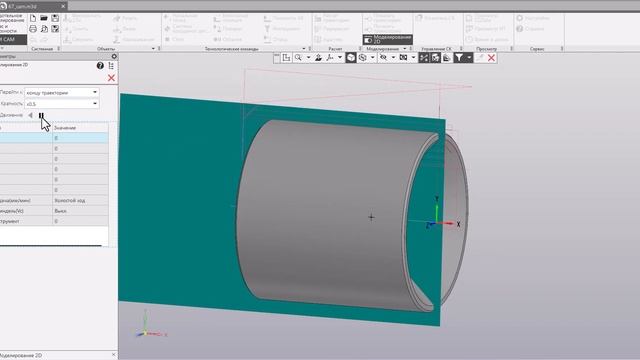640x360 pixels.
Task: Open the Кратность x0.5 dropdown
Action: click(62, 104)
